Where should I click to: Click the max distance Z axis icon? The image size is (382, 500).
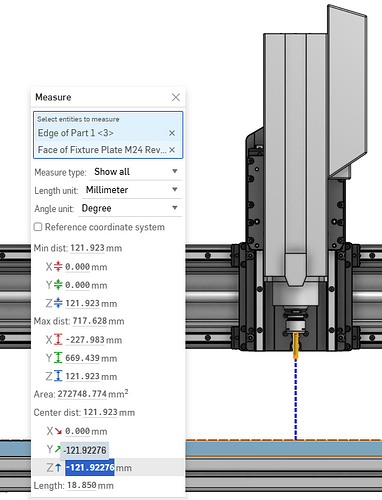tap(58, 376)
